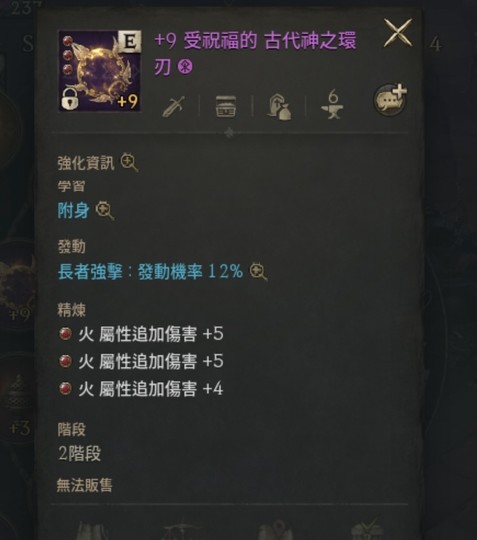Click the 附身 skill link

click(x=74, y=210)
